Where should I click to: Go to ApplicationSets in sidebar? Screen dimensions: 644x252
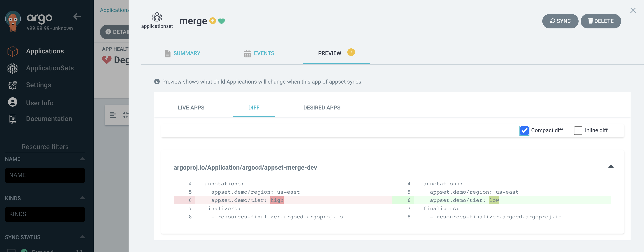coord(50,68)
